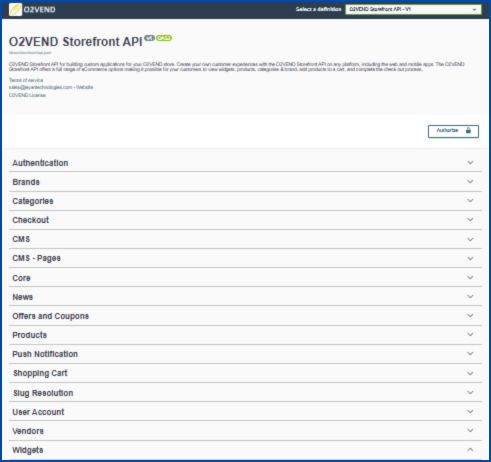Open the Terms of service link
The height and width of the screenshot is (462, 491).
[26, 80]
